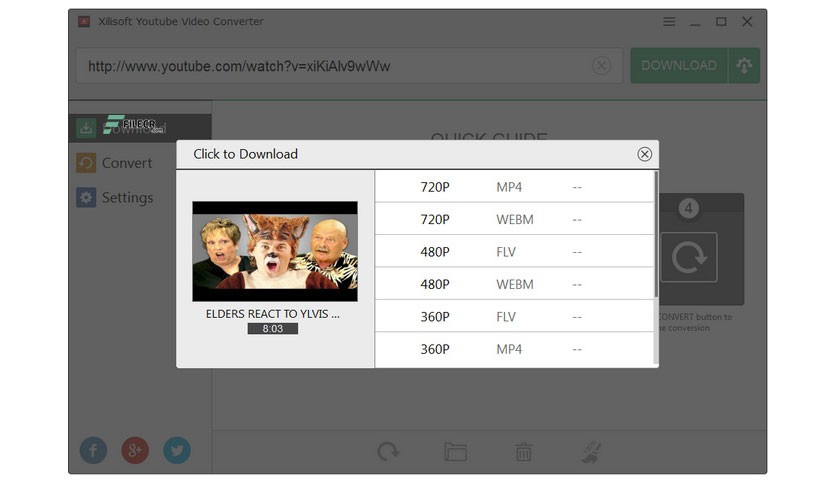Choose the 720P MP4 download option
The height and width of the screenshot is (484, 836).
pos(514,187)
